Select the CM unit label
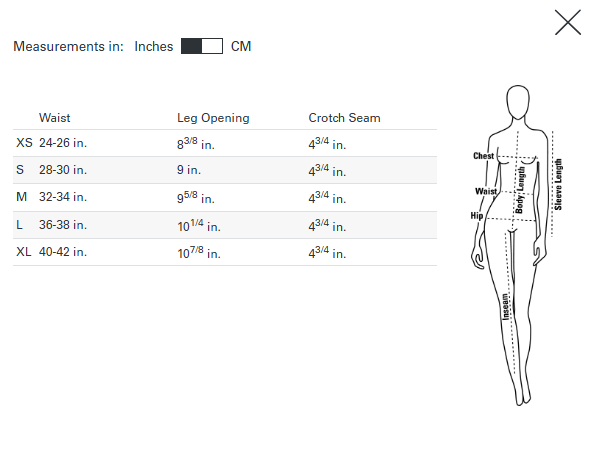This screenshot has height=465, width=597. (x=241, y=46)
